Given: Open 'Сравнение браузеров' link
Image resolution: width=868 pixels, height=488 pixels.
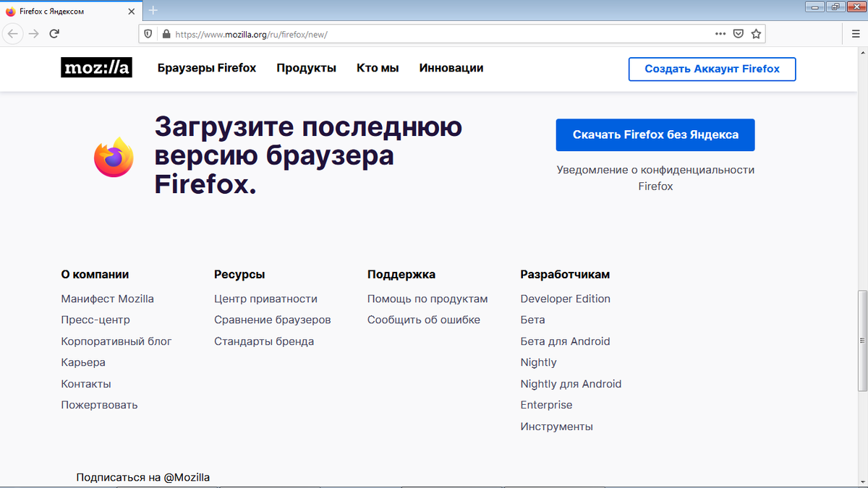Looking at the screenshot, I should (x=273, y=320).
